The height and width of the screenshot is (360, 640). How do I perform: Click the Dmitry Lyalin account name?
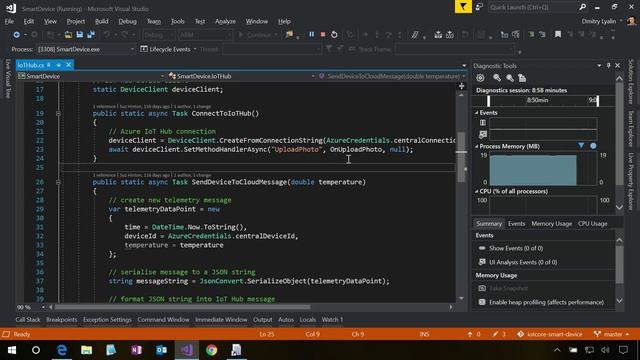pyautogui.click(x=598, y=21)
